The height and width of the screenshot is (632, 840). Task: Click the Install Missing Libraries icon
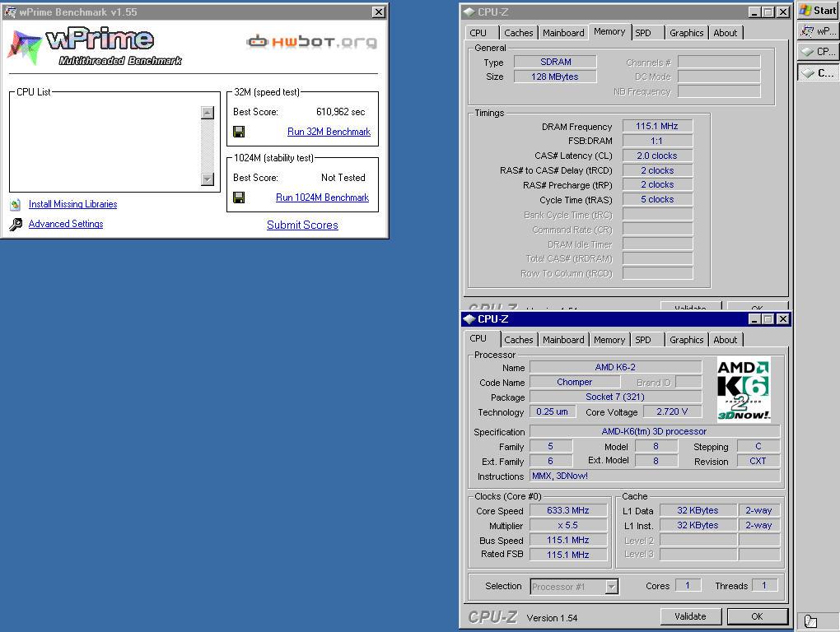pyautogui.click(x=16, y=204)
